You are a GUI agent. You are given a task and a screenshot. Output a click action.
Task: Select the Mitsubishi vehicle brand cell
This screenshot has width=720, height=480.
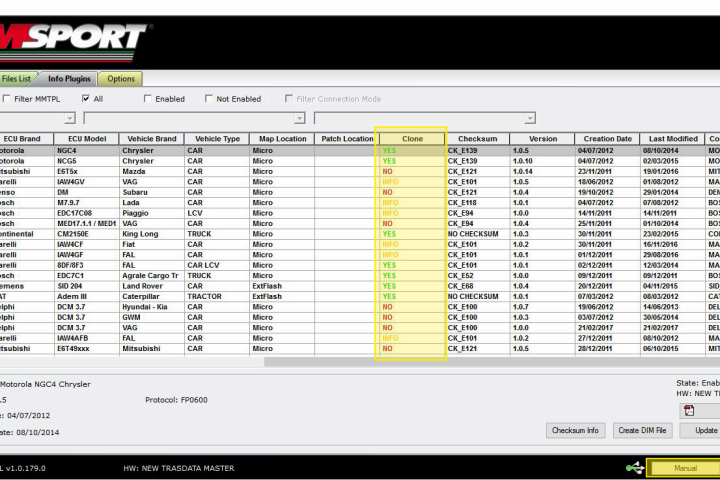(x=152, y=349)
